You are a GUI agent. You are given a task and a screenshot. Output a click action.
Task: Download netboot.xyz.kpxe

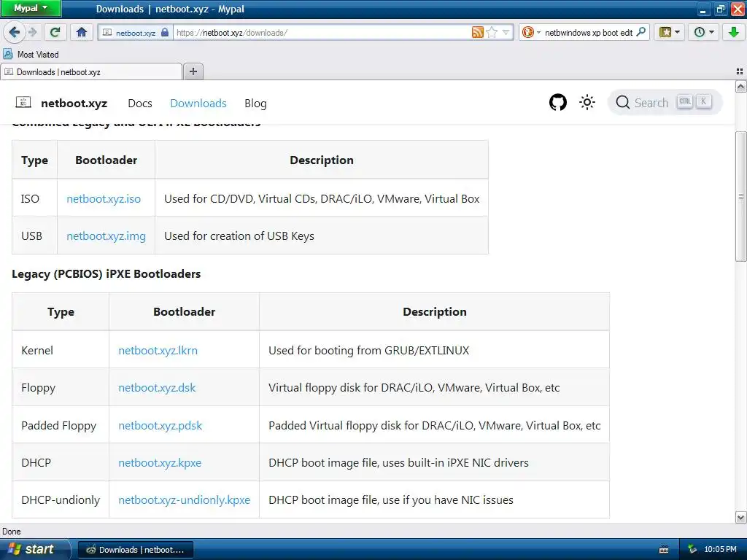pyautogui.click(x=160, y=463)
